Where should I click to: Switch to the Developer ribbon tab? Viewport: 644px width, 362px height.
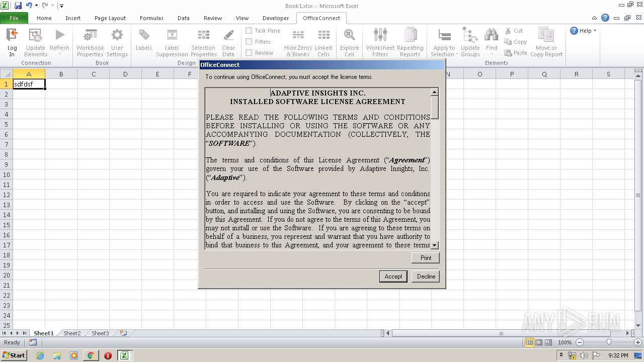276,18
